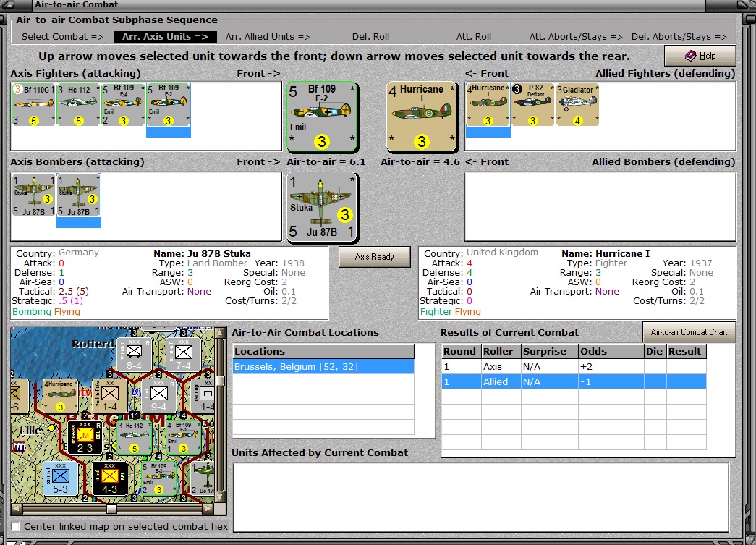Image resolution: width=756 pixels, height=545 pixels.
Task: Select the Round 1 Axis results row
Action: point(574,366)
